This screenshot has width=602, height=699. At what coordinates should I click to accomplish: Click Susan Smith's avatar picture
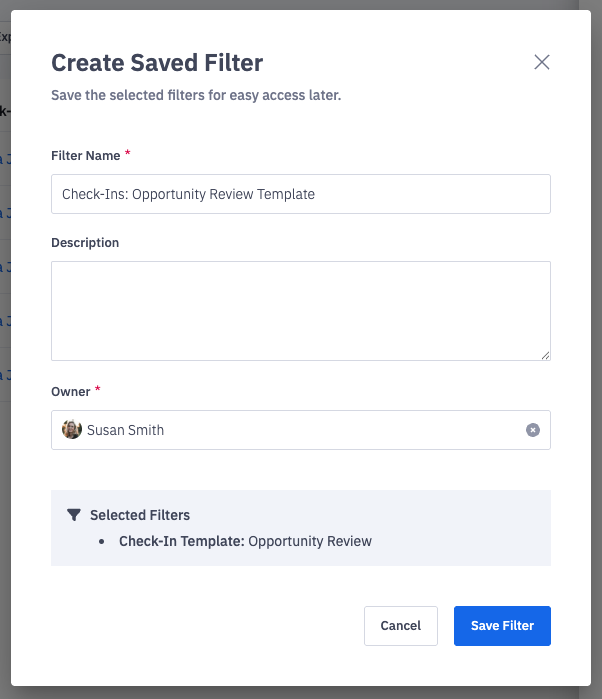click(72, 430)
